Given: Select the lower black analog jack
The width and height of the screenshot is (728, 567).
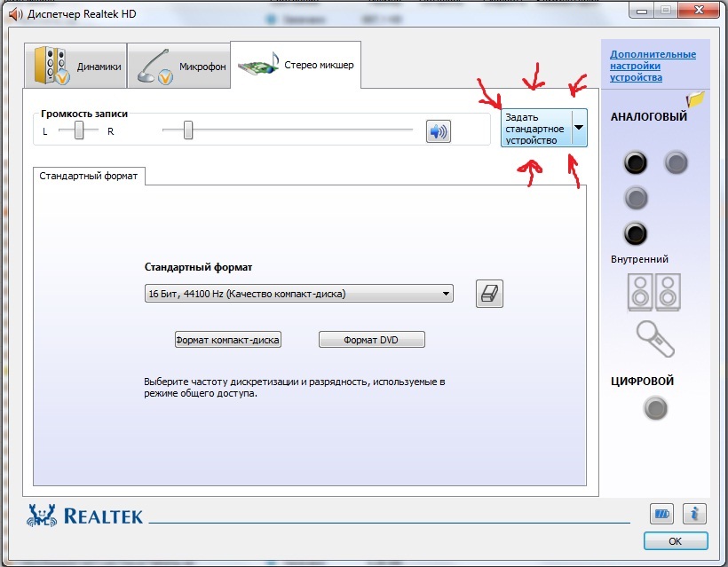Looking at the screenshot, I should point(636,233).
